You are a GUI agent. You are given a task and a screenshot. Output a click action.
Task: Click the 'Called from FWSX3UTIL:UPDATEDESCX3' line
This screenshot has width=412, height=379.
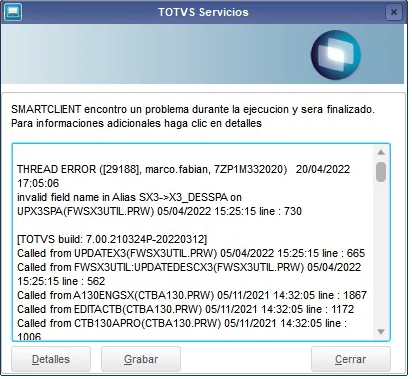189,267
